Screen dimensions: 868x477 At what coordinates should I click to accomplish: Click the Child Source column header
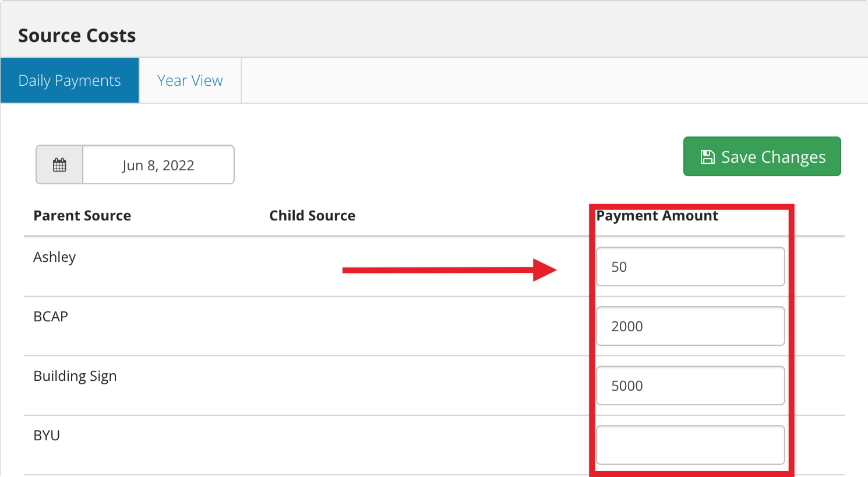(x=312, y=216)
